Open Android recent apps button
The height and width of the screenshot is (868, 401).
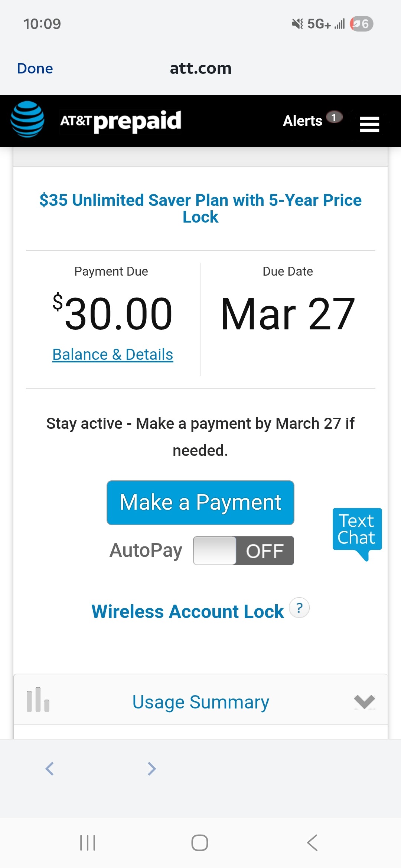coord(88,843)
